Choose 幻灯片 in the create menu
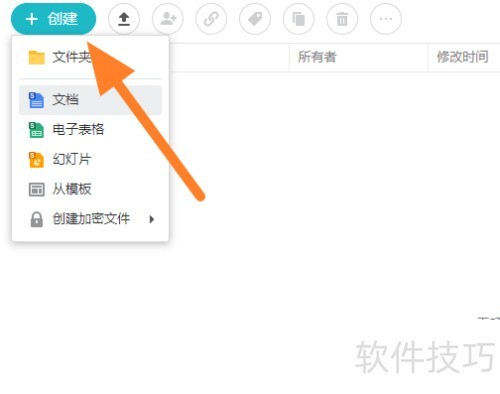The image size is (500, 394). coord(90,159)
